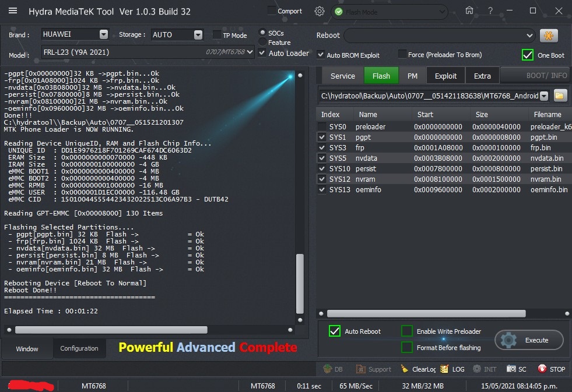Expand the Brand dropdown showing HUAWEI
This screenshot has height=392, width=572.
(103, 34)
